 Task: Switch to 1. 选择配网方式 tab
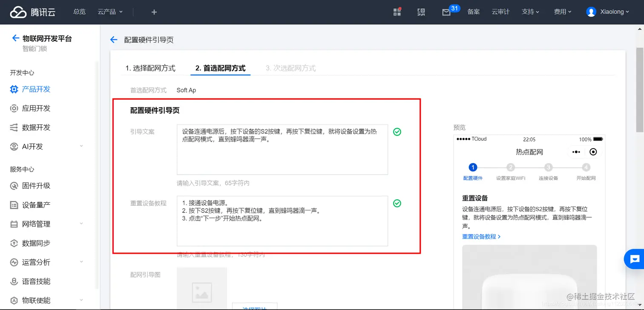[x=150, y=68]
